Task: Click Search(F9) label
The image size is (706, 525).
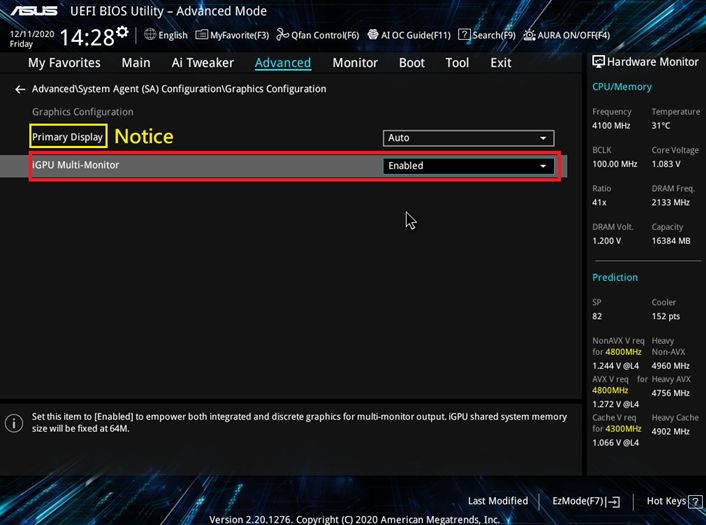Action: pyautogui.click(x=494, y=35)
